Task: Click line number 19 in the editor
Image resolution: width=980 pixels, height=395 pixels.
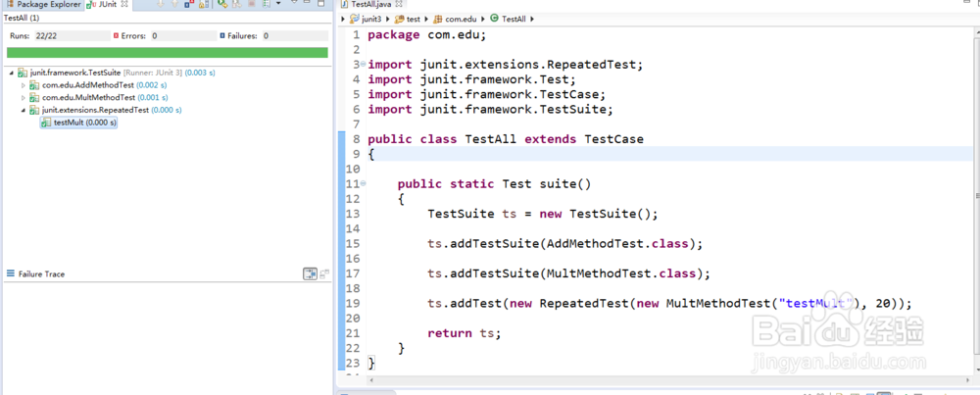Action: coord(352,304)
